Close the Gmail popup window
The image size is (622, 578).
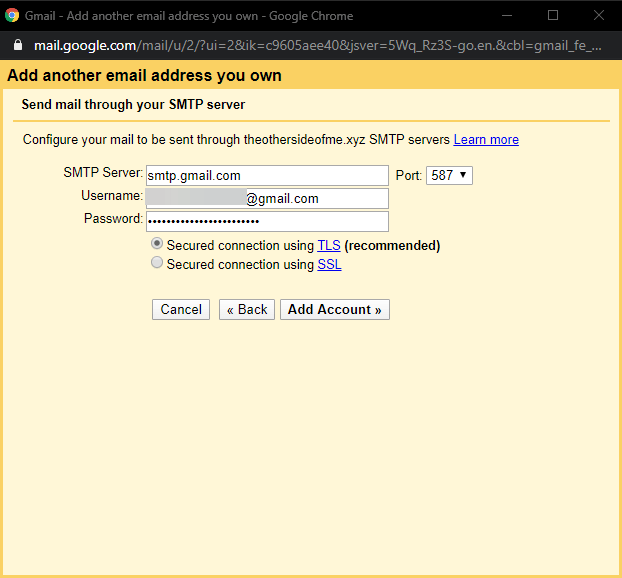(599, 15)
